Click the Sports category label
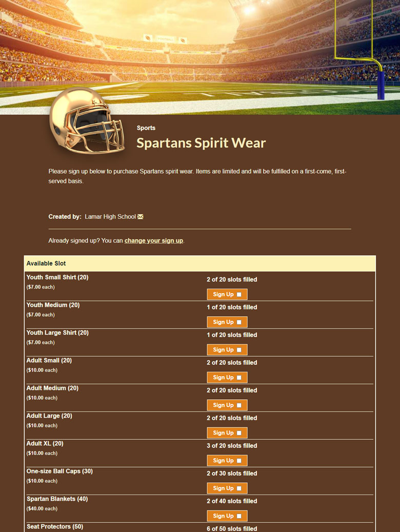The image size is (400, 532). (146, 128)
